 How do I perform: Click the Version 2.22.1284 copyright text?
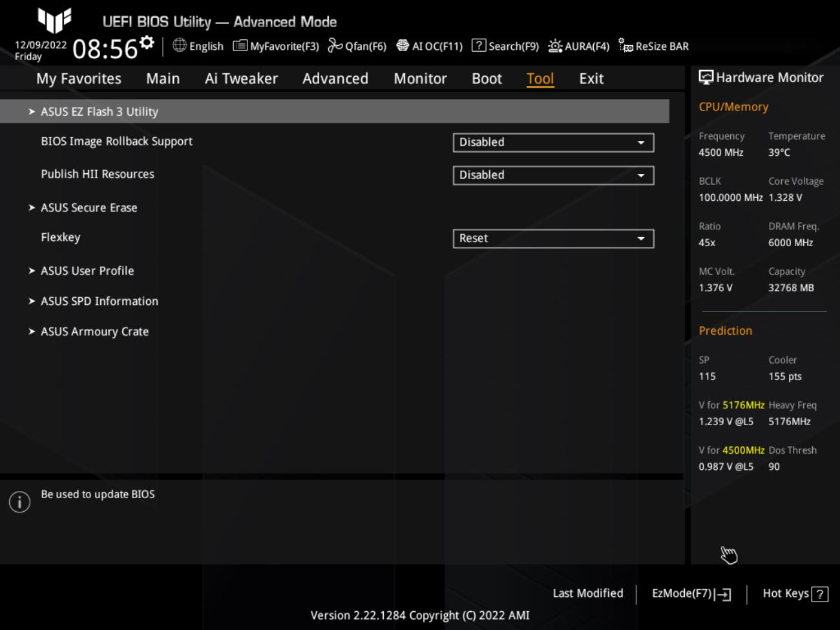point(420,615)
